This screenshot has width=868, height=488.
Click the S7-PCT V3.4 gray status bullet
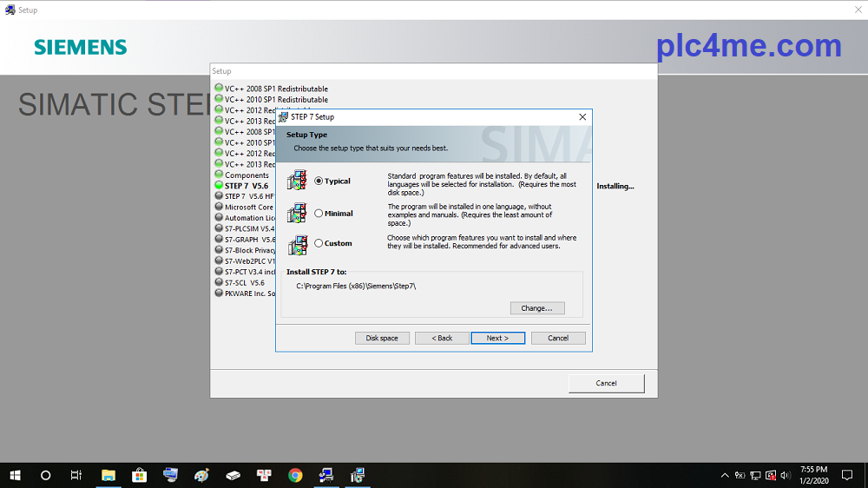(219, 271)
